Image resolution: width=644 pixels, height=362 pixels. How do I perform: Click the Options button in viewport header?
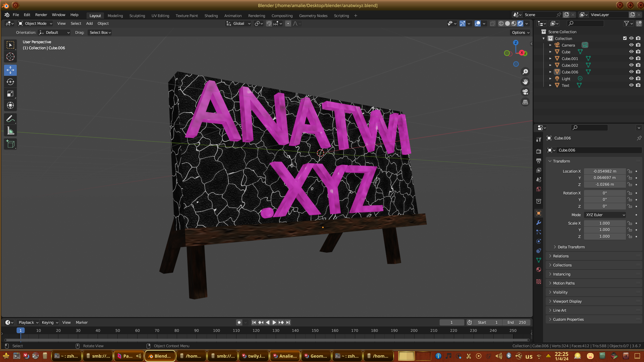[521, 33]
